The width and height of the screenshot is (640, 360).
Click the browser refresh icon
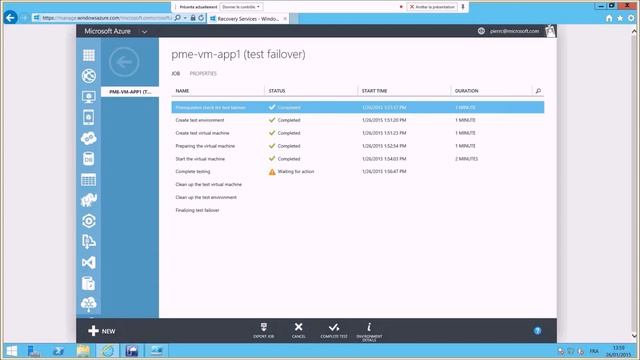coord(201,18)
